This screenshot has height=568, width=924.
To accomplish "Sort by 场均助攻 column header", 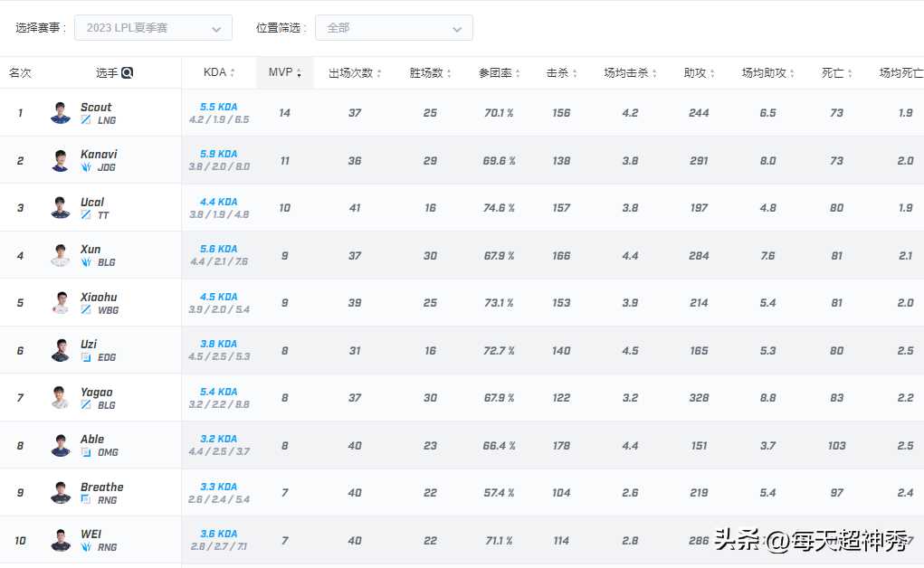I will pos(767,73).
